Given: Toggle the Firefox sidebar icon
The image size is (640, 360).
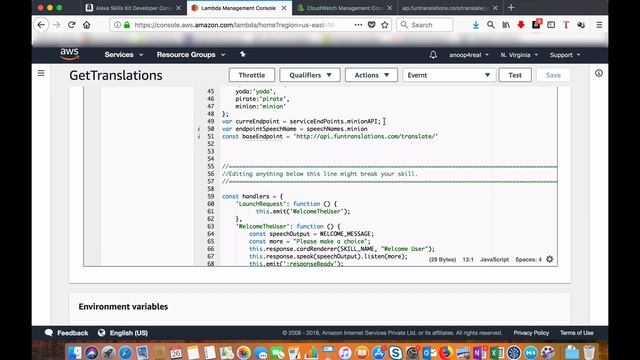Looking at the screenshot, I should (x=551, y=25).
